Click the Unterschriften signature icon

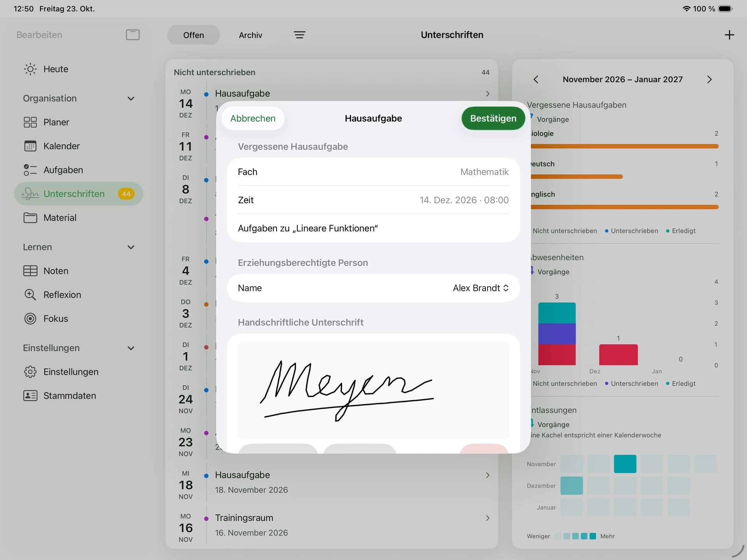click(x=30, y=194)
